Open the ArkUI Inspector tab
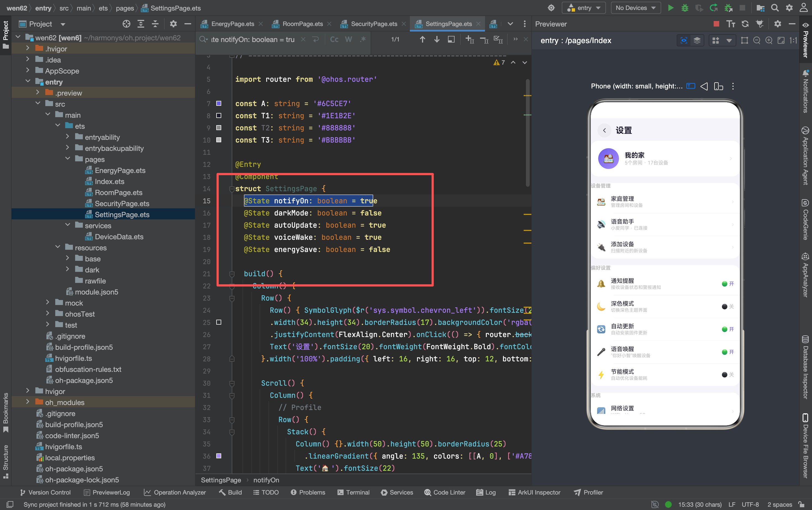Screen dimensions: 812x510 (534, 493)
